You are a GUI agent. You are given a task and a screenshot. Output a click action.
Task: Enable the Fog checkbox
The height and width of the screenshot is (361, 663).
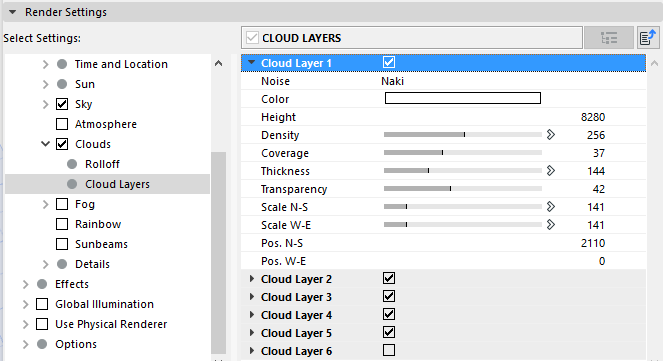tap(62, 204)
